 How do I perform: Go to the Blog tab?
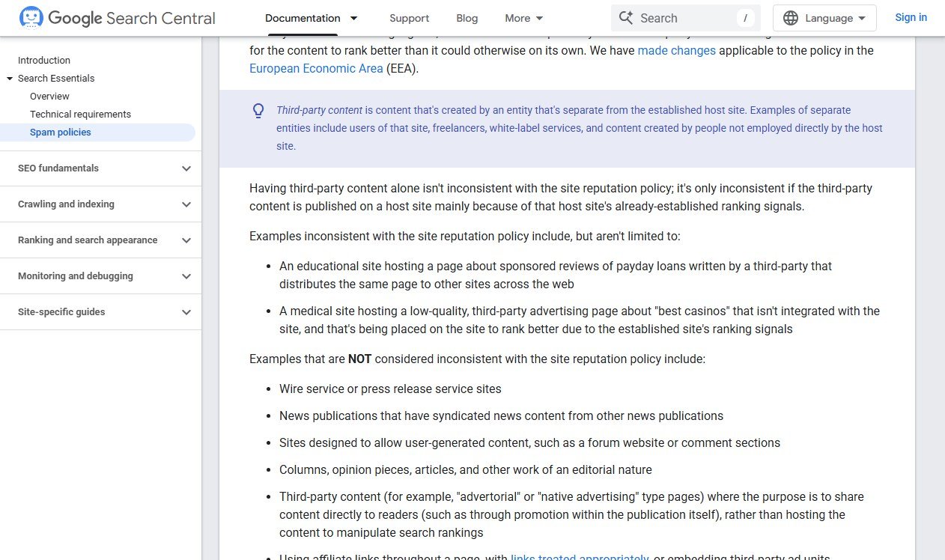467,18
